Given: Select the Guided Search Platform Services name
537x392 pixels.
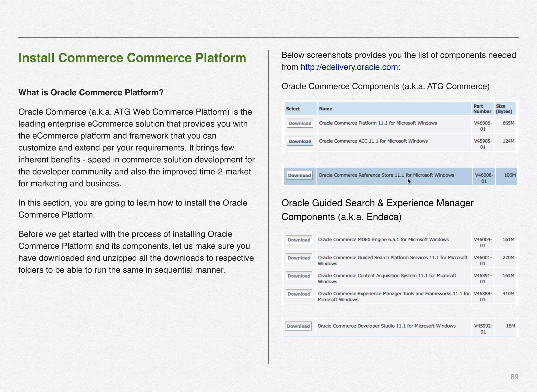Looking at the screenshot, I should pyautogui.click(x=393, y=260).
